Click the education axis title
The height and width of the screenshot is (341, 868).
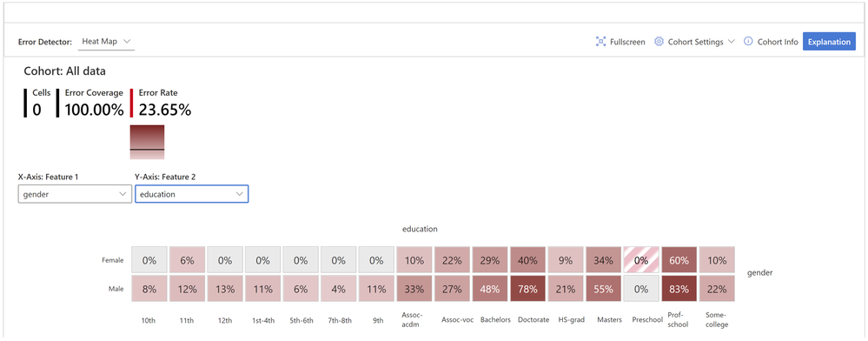click(x=420, y=229)
